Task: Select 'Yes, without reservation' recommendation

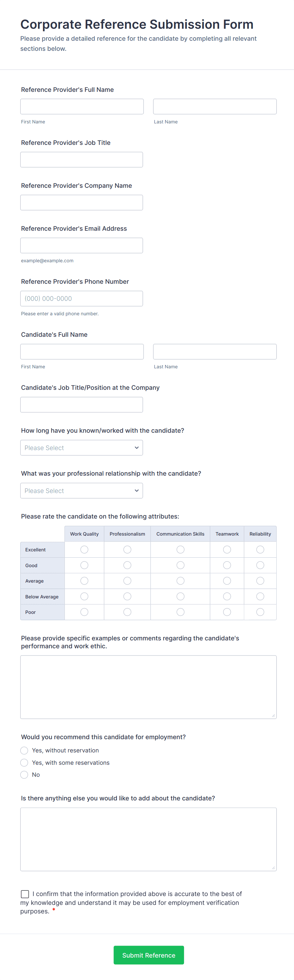Action: [x=24, y=751]
